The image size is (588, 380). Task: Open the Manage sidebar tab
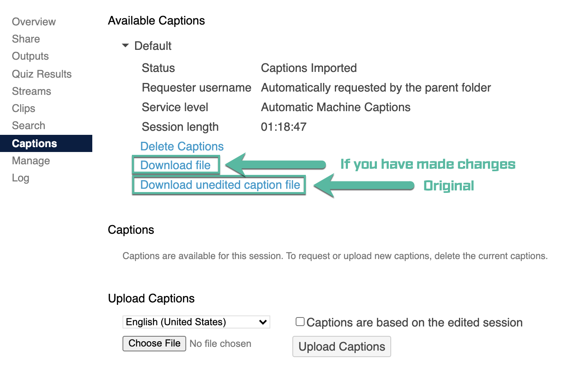(31, 161)
